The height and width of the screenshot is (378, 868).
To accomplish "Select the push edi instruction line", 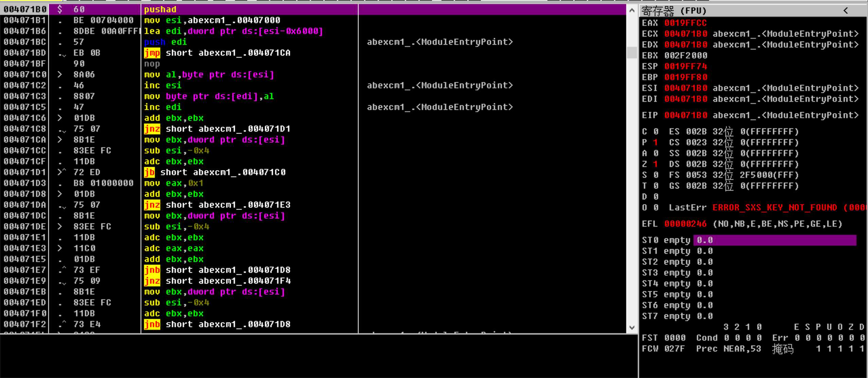I will (165, 42).
